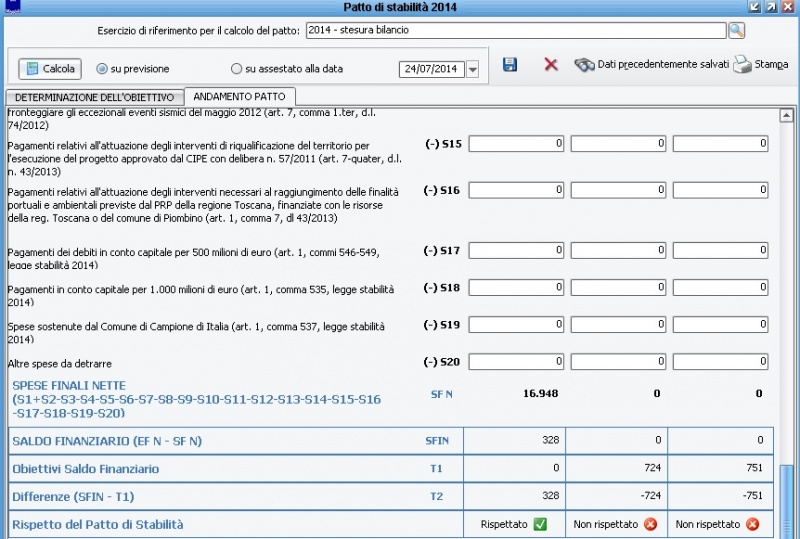The width and height of the screenshot is (800, 539).
Task: Click the first S20 Altre spese input field
Action: 516,361
